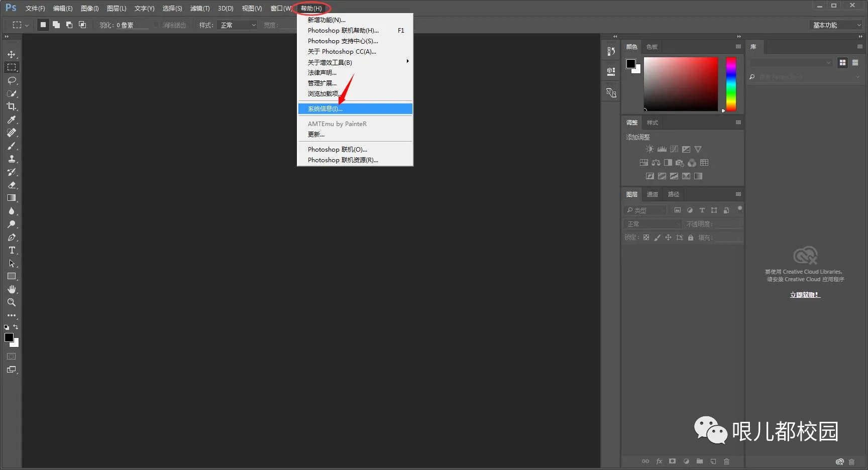Open the Layers panel options menu

pyautogui.click(x=738, y=194)
